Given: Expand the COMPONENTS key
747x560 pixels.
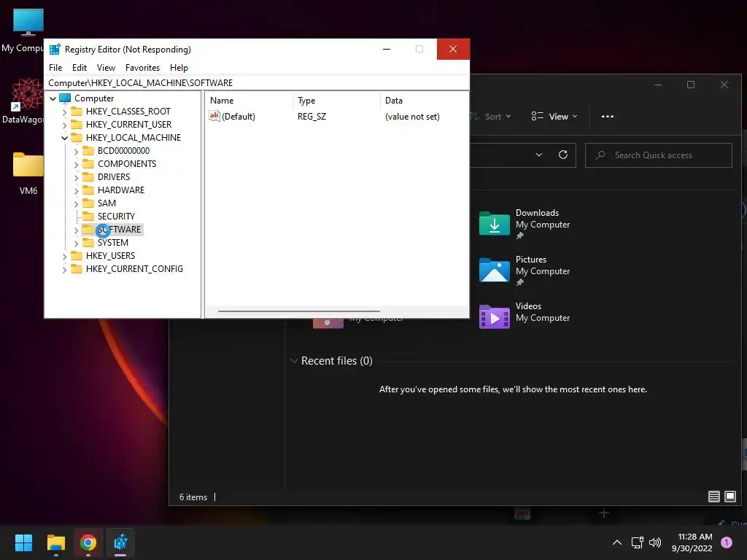Looking at the screenshot, I should (x=76, y=164).
